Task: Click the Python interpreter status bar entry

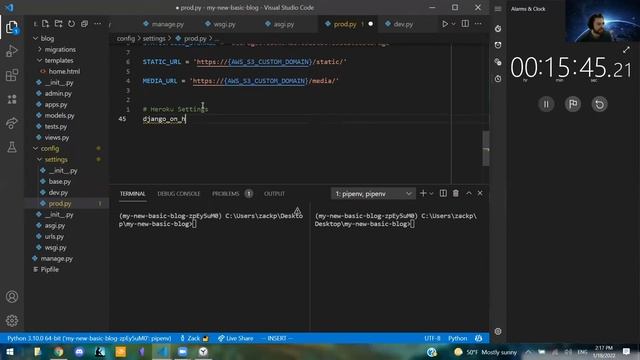Action: tap(89, 338)
